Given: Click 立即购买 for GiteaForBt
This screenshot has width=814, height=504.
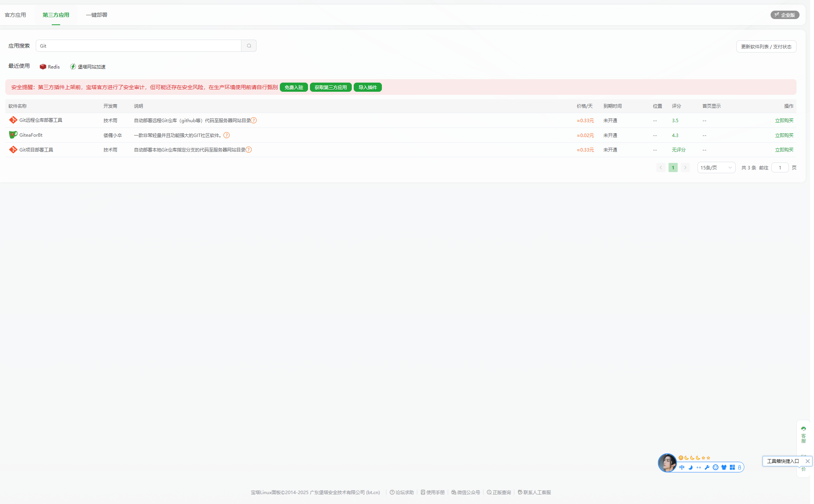Looking at the screenshot, I should point(784,135).
